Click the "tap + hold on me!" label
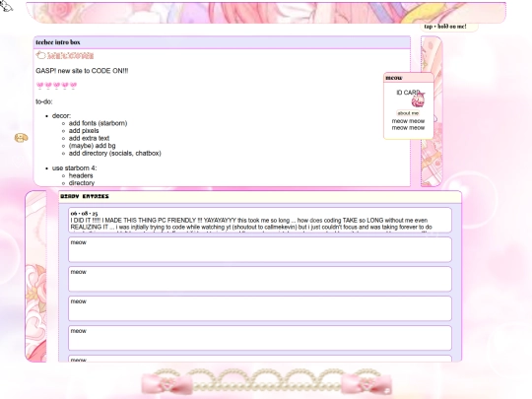The width and height of the screenshot is (532, 399). (x=445, y=27)
